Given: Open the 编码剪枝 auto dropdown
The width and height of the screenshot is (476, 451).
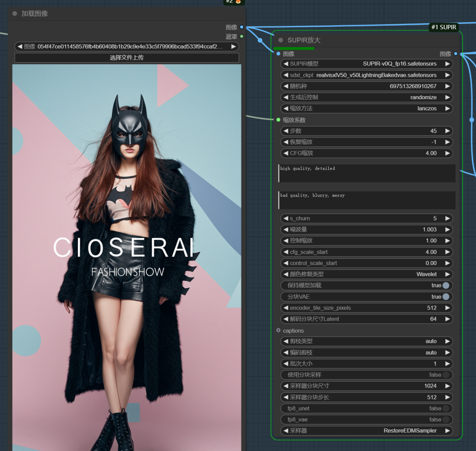Looking at the screenshot, I should [367, 353].
